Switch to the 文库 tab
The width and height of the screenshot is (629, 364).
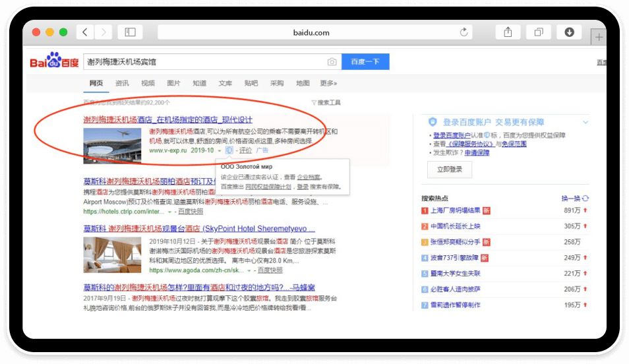click(x=225, y=83)
